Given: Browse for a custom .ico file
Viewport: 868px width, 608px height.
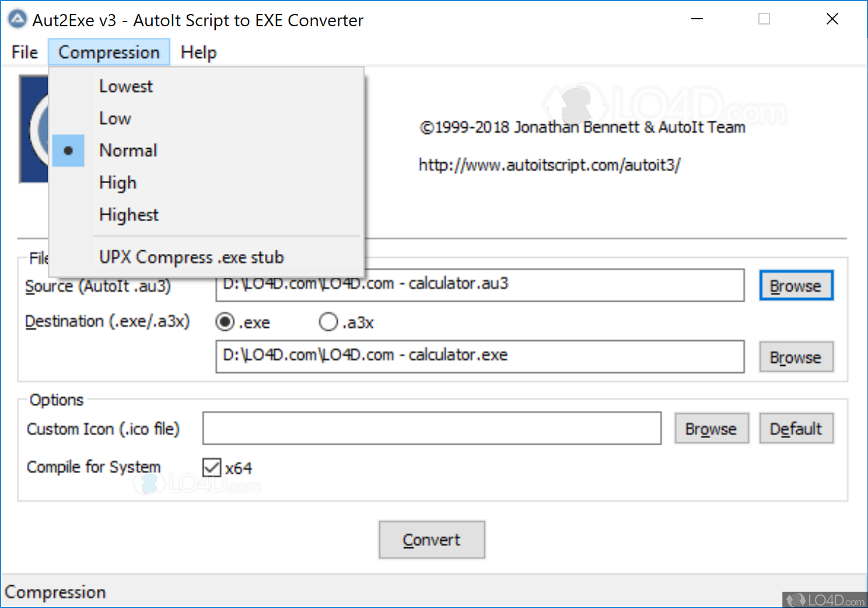Looking at the screenshot, I should [712, 428].
